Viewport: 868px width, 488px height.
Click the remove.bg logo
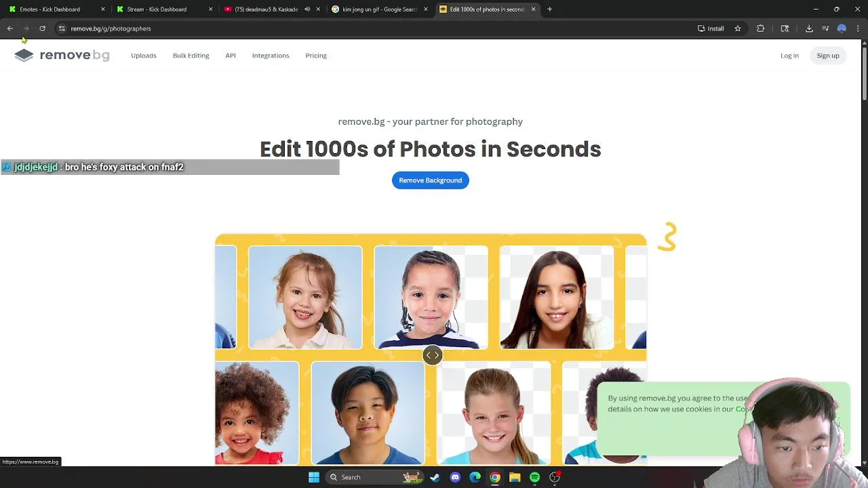[62, 56]
